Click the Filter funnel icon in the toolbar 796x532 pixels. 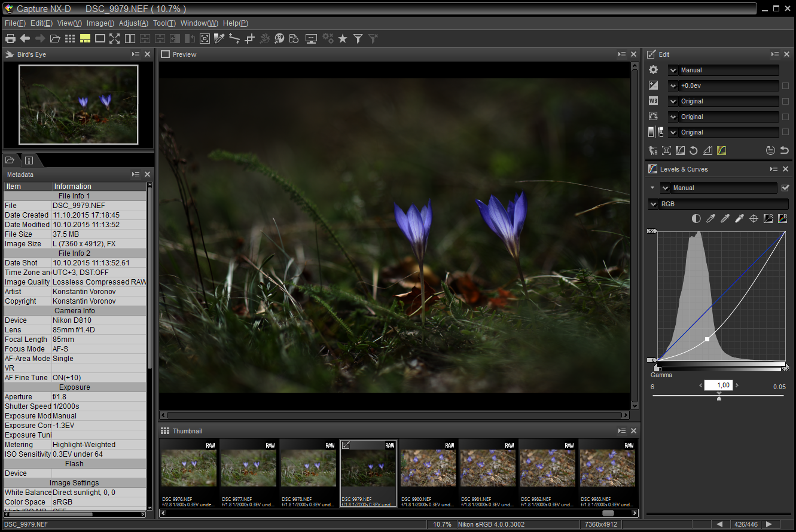[358, 39]
